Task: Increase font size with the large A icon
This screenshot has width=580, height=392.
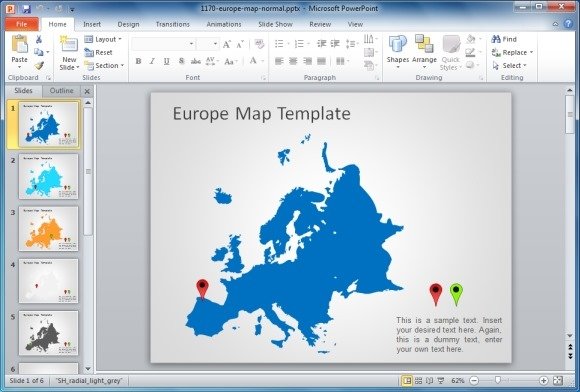Action: 227,45
